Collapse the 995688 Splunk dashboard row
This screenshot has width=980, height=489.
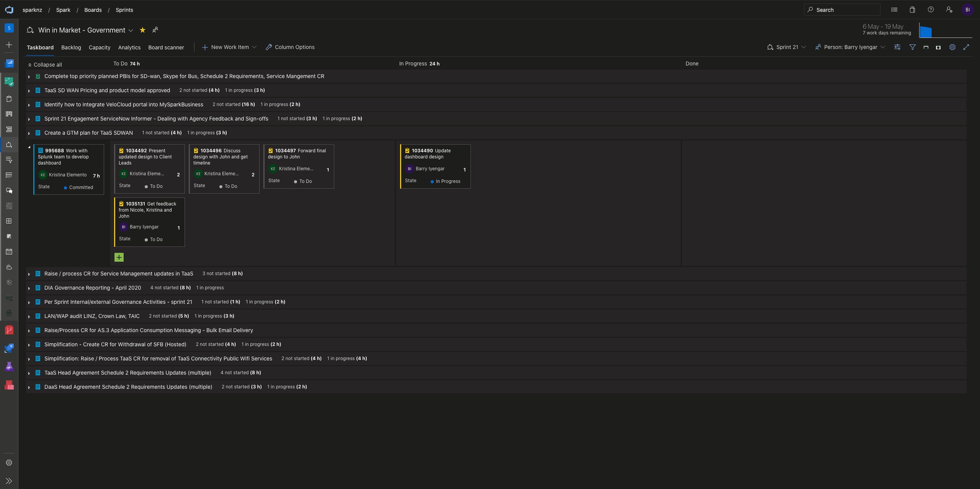[x=29, y=147]
